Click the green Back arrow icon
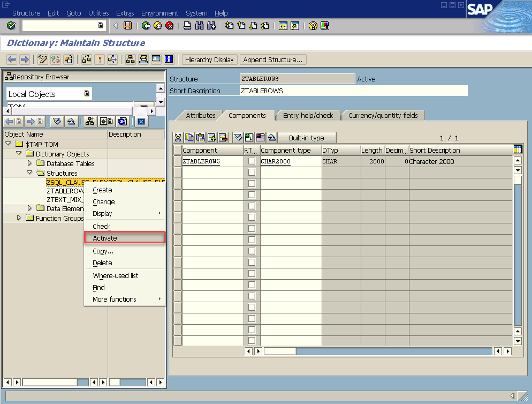Screen dimensions: 532x404 146,26
